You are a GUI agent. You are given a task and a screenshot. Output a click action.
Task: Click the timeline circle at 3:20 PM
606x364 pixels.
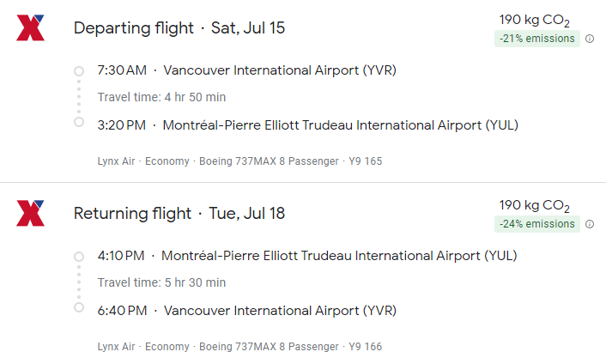79,122
